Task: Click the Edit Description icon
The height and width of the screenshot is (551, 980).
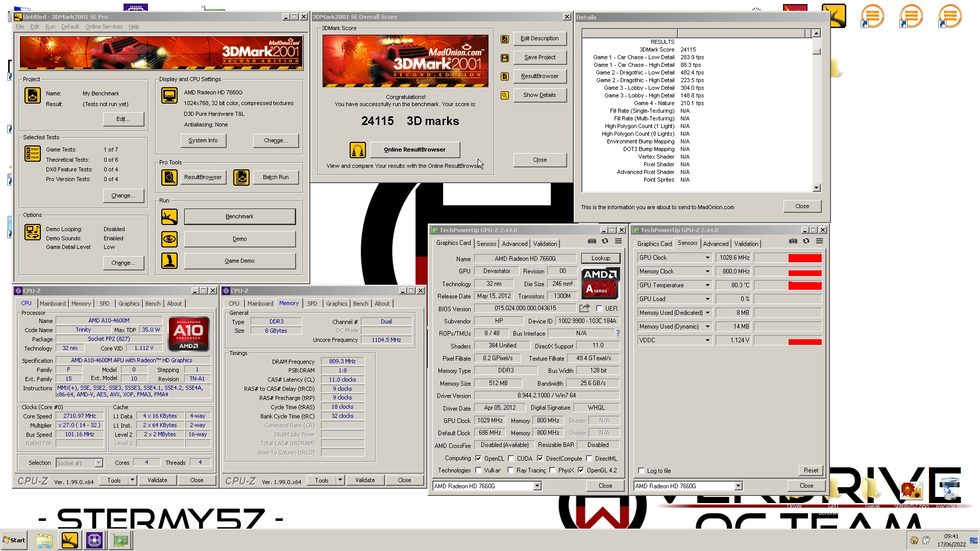Action: (505, 39)
